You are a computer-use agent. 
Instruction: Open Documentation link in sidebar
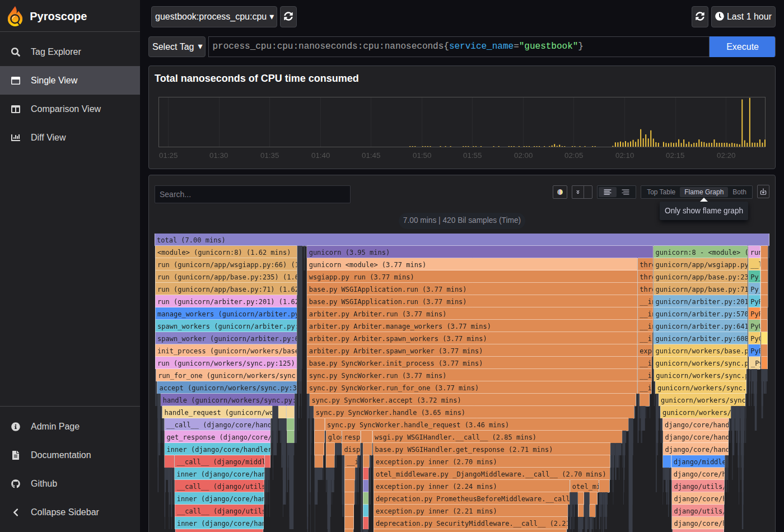point(70,455)
